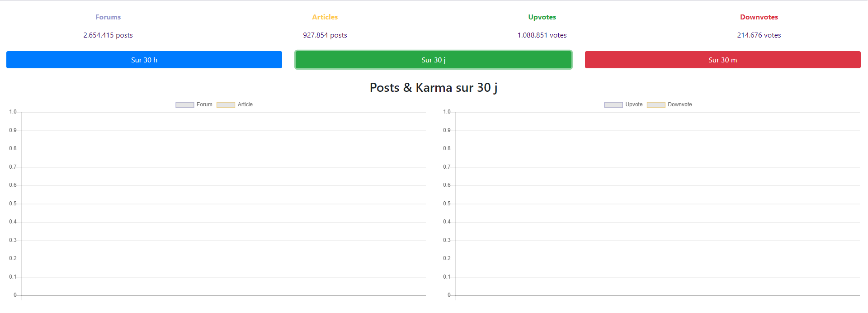868x313 pixels.
Task: Click the Forums heading
Action: pos(108,17)
